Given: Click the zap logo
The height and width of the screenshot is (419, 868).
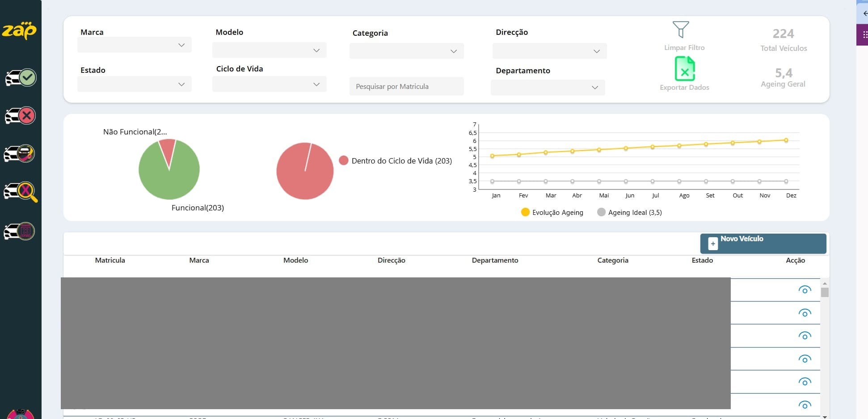Looking at the screenshot, I should pos(19,31).
